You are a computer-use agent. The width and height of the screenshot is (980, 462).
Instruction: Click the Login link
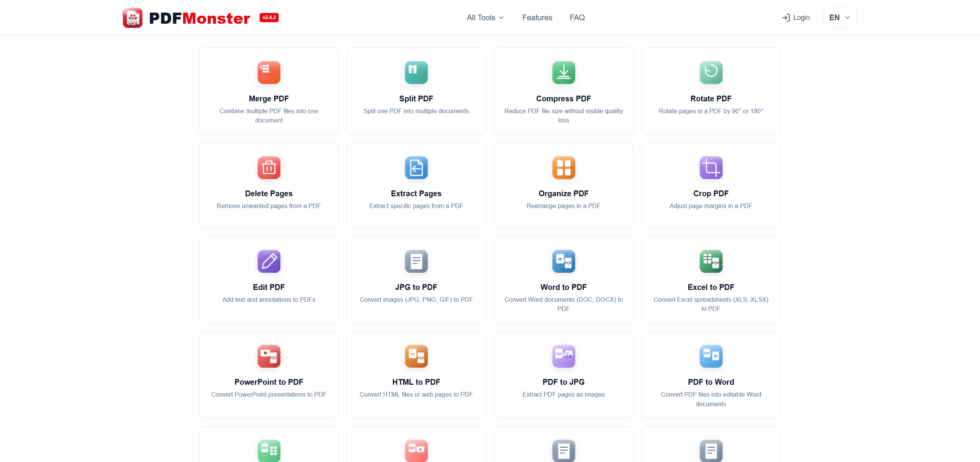(795, 17)
